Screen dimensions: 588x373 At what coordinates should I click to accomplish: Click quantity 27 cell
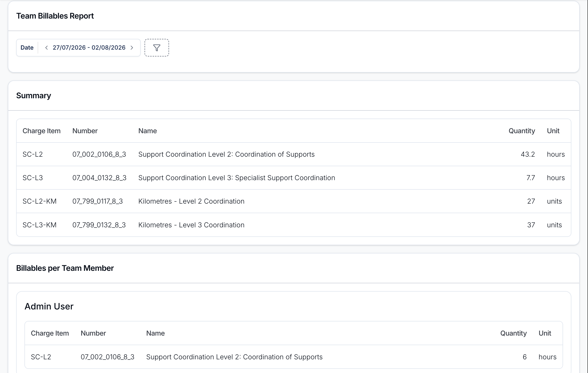pos(531,201)
